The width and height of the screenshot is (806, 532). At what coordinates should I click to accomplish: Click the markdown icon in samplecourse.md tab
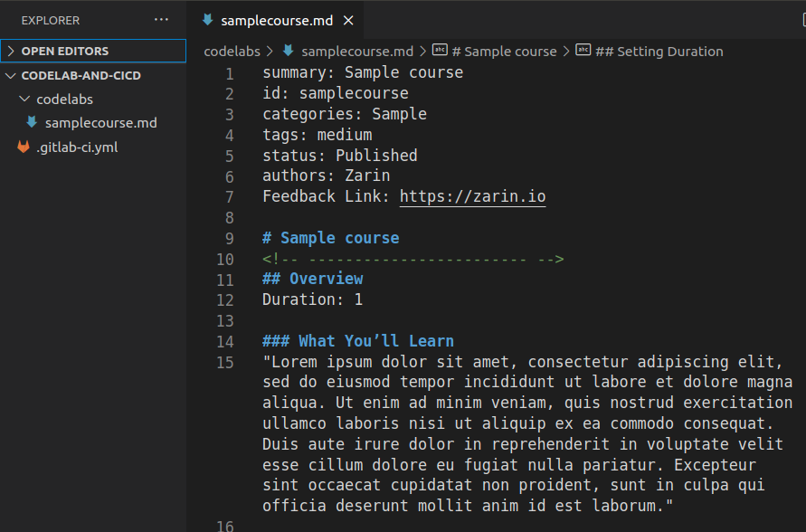click(208, 20)
